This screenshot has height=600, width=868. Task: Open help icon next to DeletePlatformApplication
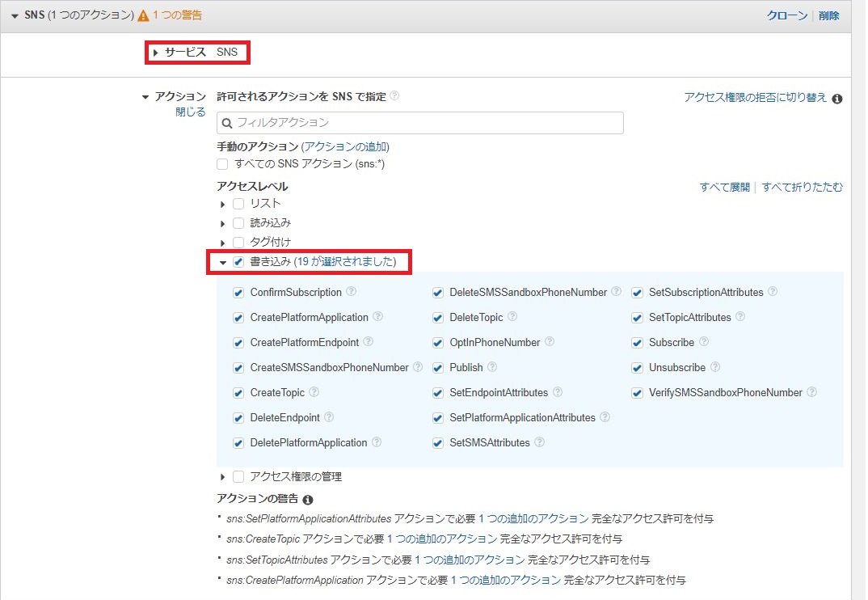point(377,442)
